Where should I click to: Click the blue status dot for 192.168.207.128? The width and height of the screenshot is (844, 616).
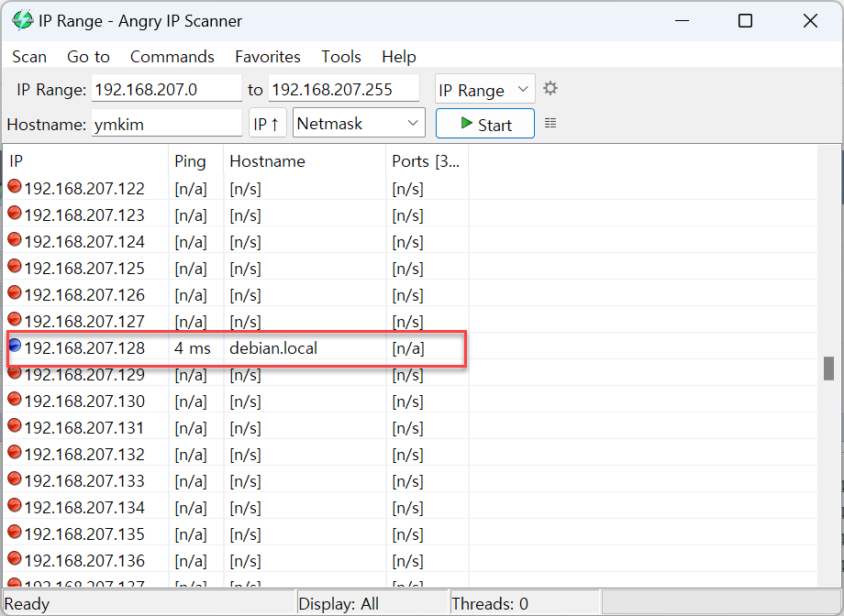pyautogui.click(x=15, y=345)
